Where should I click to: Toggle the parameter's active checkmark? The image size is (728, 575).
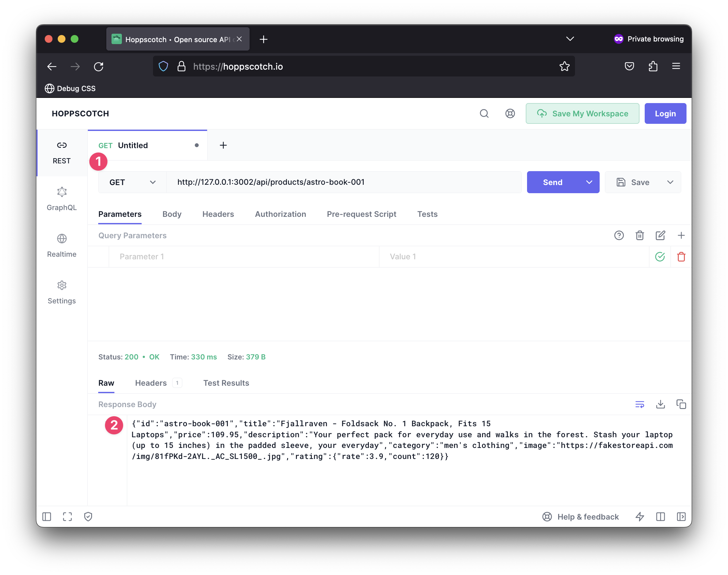[660, 256]
